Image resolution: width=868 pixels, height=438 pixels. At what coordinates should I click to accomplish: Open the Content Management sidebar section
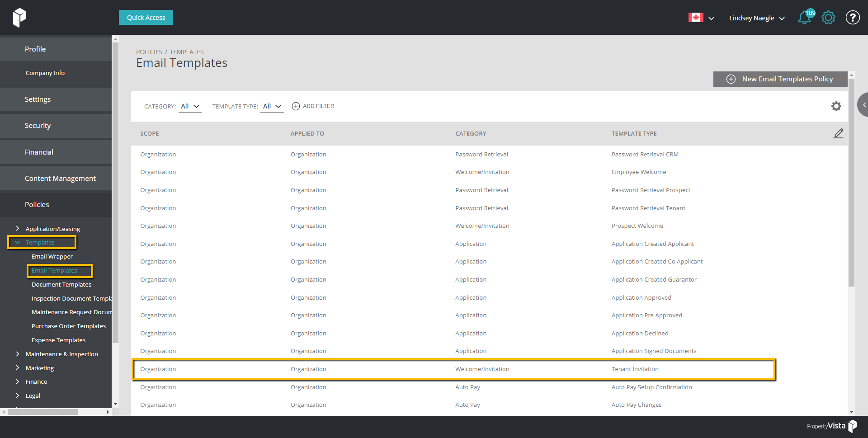click(56, 178)
